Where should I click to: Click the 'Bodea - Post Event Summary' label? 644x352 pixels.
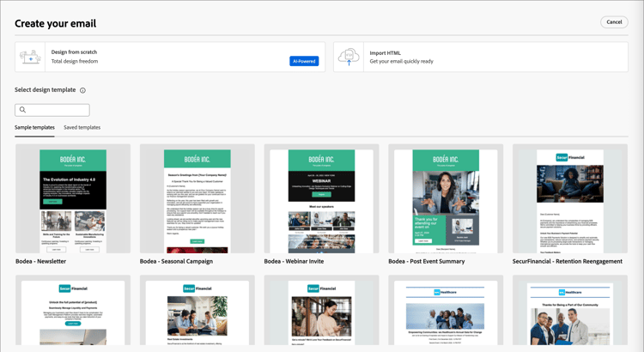pos(426,261)
